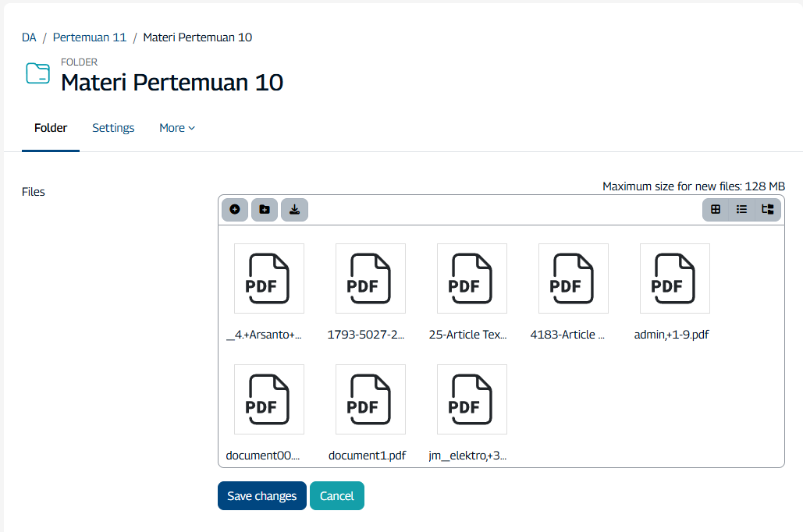Click the folder icon beside page title
The width and height of the screenshot is (803, 532).
(x=37, y=73)
